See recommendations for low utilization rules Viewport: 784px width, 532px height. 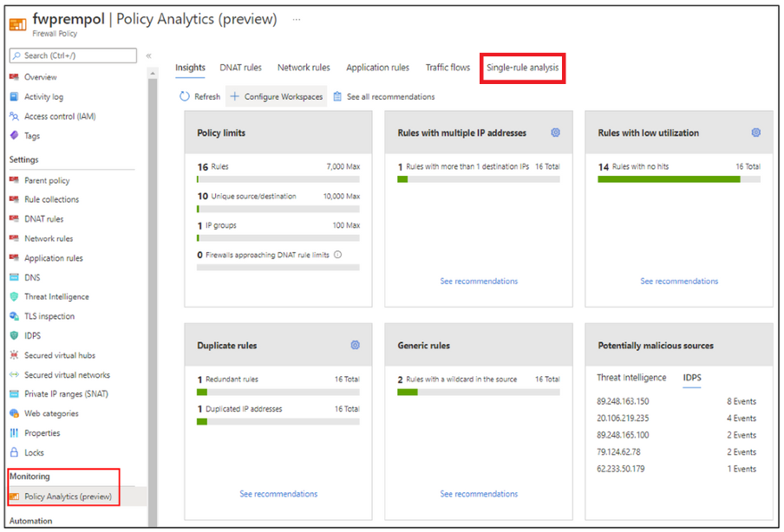point(679,282)
